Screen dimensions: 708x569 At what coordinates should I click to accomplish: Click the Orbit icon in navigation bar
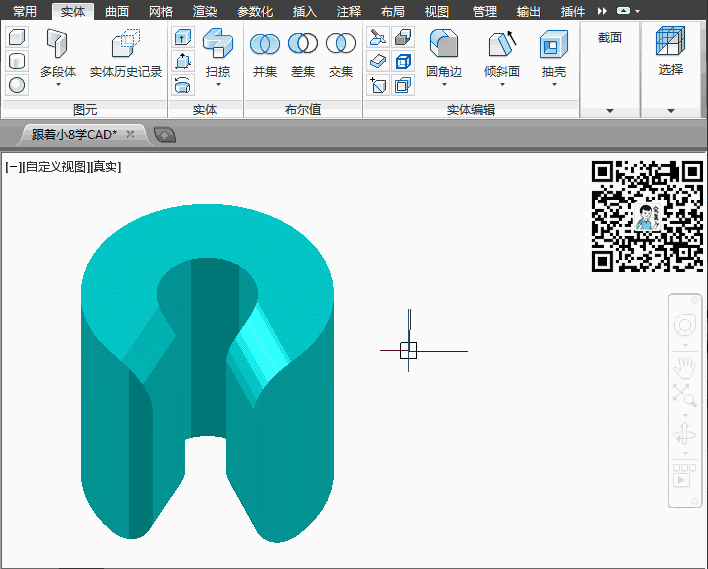(x=685, y=434)
